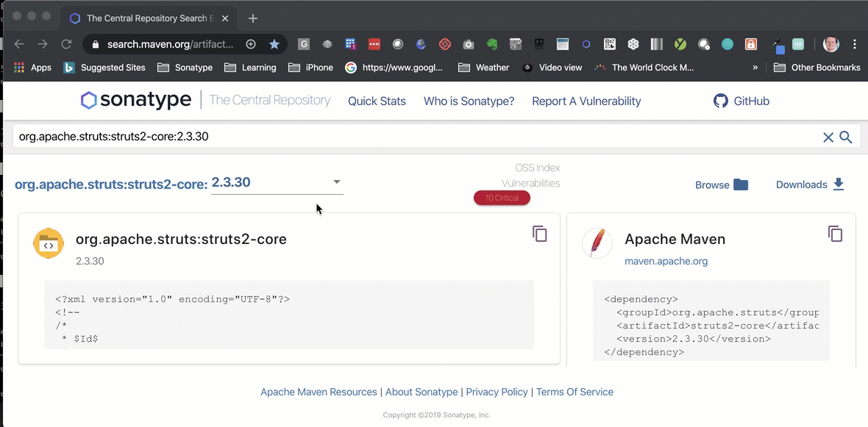The width and height of the screenshot is (868, 427).
Task: Copy the Apache Maven dependency snippet
Action: (x=836, y=234)
